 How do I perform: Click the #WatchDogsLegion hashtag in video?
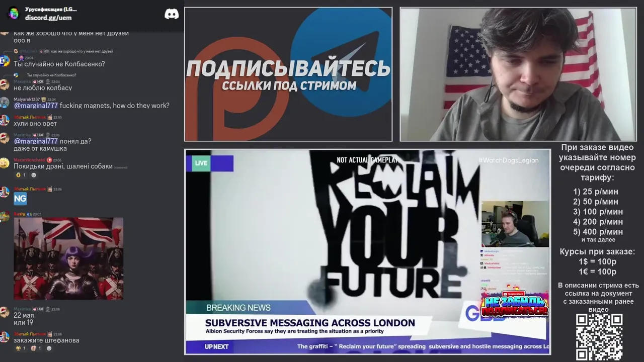[x=508, y=160]
